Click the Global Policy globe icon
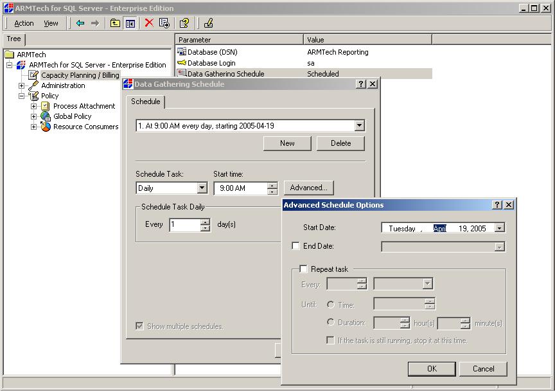The image size is (555, 392). 46,116
